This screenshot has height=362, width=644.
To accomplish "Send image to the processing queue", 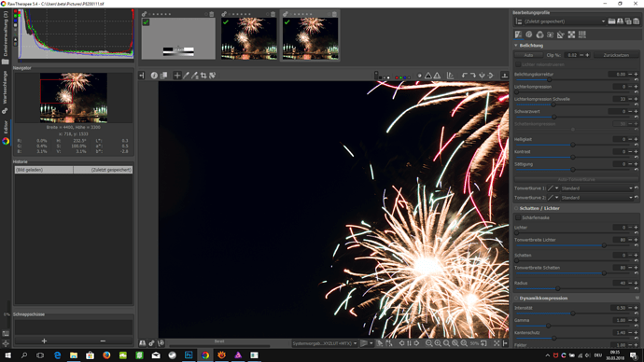I will click(151, 343).
